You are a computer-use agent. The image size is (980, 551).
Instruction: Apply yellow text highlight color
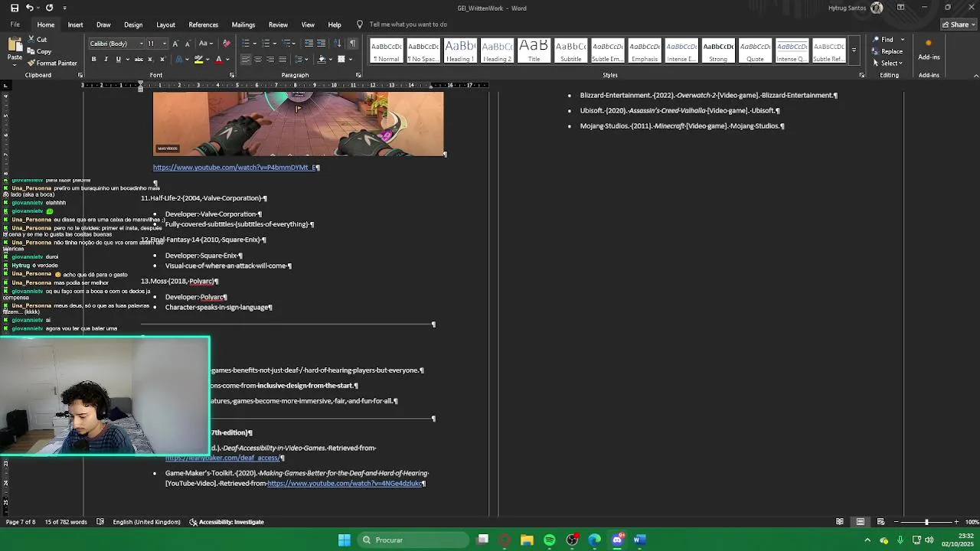198,60
